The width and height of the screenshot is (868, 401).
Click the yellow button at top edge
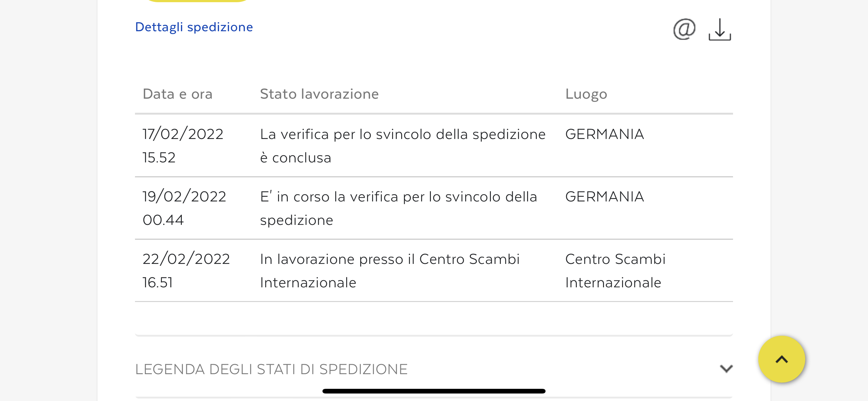click(197, 1)
